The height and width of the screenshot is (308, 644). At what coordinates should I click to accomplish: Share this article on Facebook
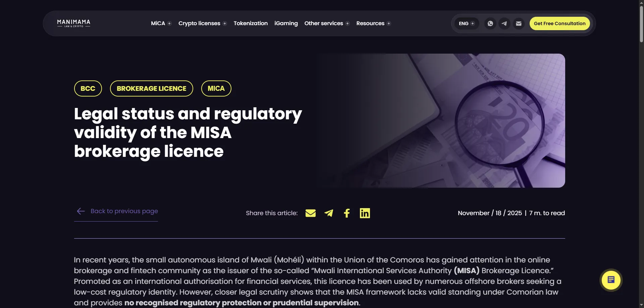click(x=347, y=213)
